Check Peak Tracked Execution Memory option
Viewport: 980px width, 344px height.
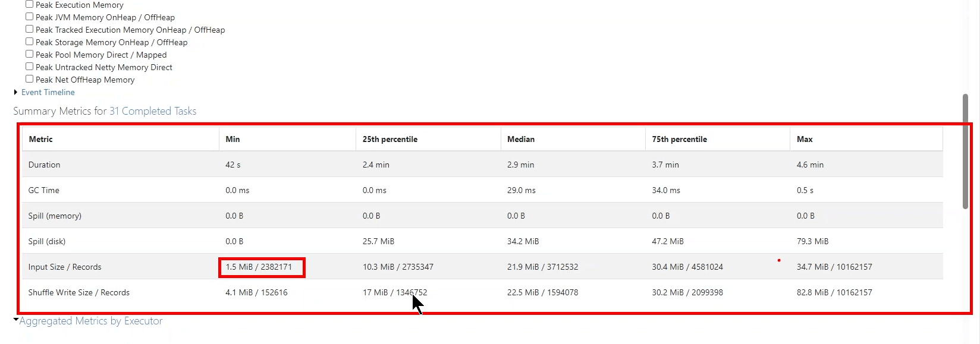tap(29, 29)
